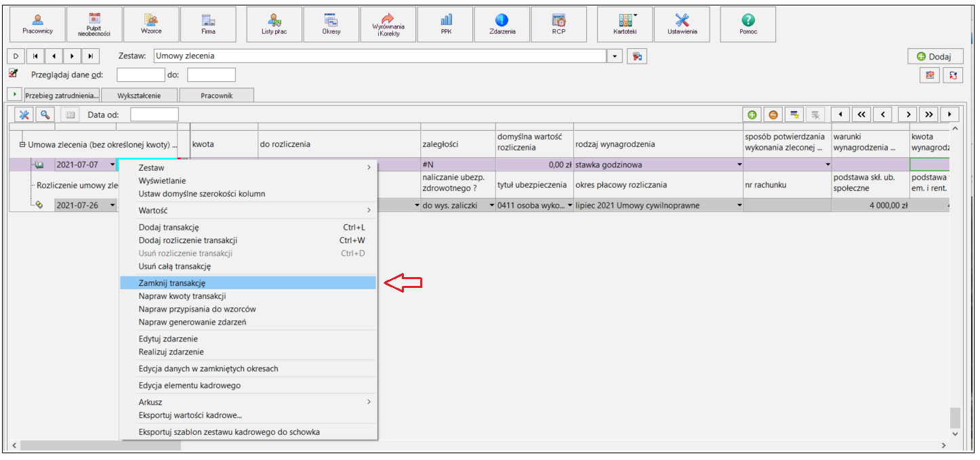Click the double-left arrow grid navigation button

pyautogui.click(x=861, y=114)
